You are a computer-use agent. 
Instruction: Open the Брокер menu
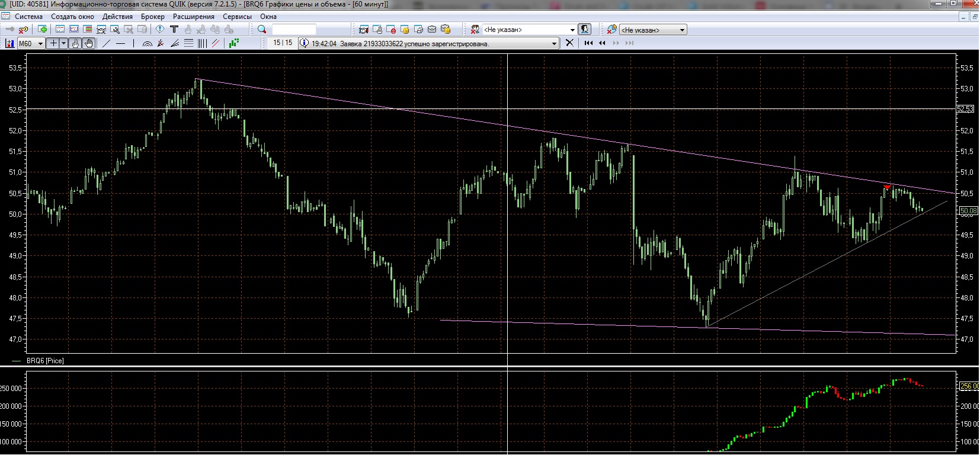tap(153, 17)
